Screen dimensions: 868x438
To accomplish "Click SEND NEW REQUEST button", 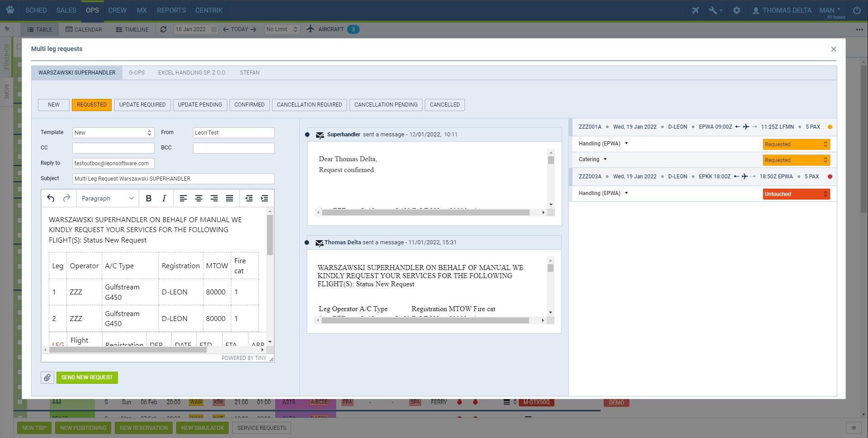I will [x=87, y=377].
